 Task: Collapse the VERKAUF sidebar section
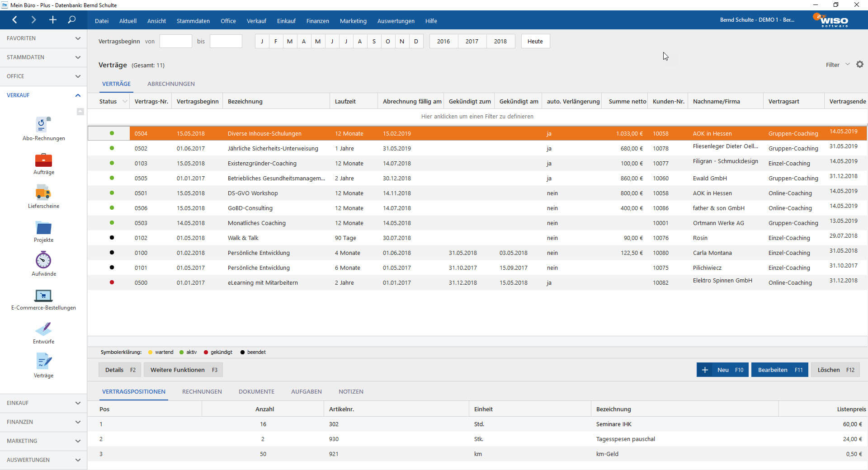pos(43,95)
